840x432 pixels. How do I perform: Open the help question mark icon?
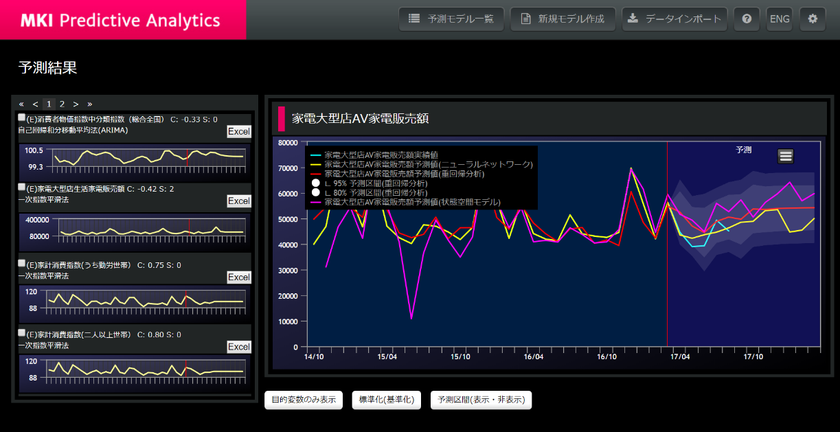click(x=745, y=19)
